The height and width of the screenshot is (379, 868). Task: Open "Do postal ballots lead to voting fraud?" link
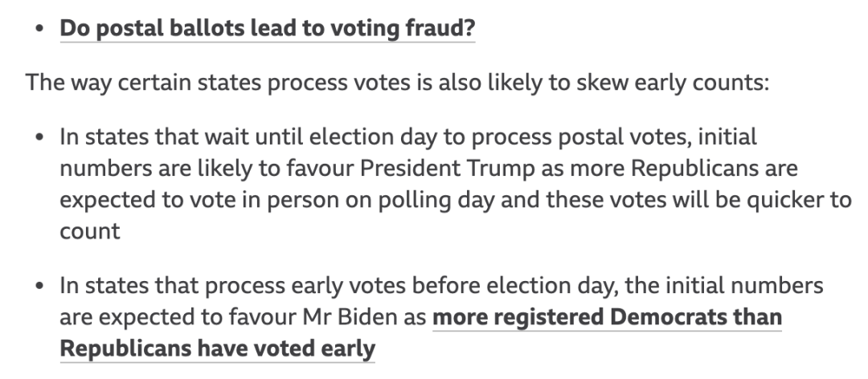click(268, 29)
